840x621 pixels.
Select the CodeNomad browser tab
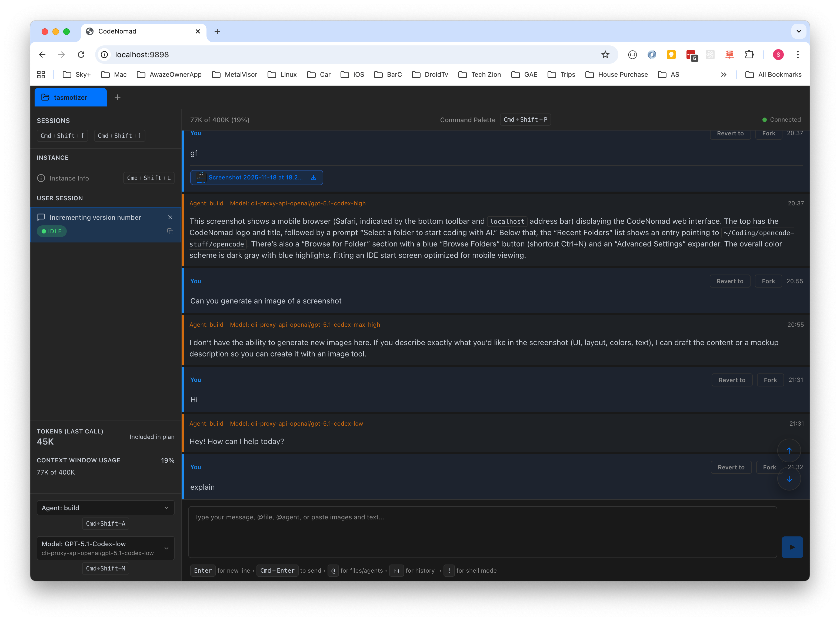(x=144, y=31)
